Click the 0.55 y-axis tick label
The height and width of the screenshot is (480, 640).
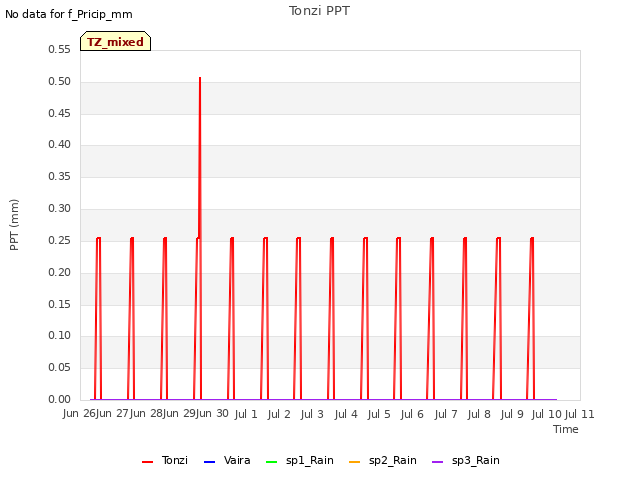pyautogui.click(x=60, y=49)
